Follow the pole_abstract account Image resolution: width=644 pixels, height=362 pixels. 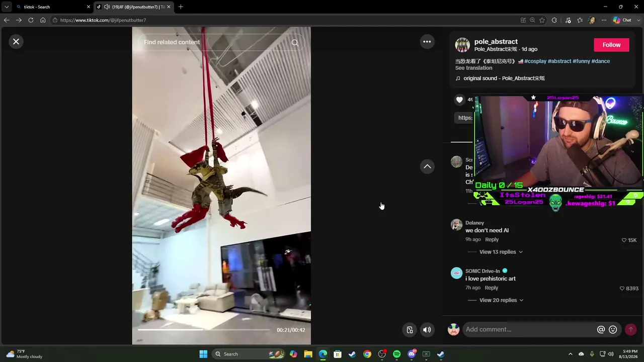(x=611, y=45)
